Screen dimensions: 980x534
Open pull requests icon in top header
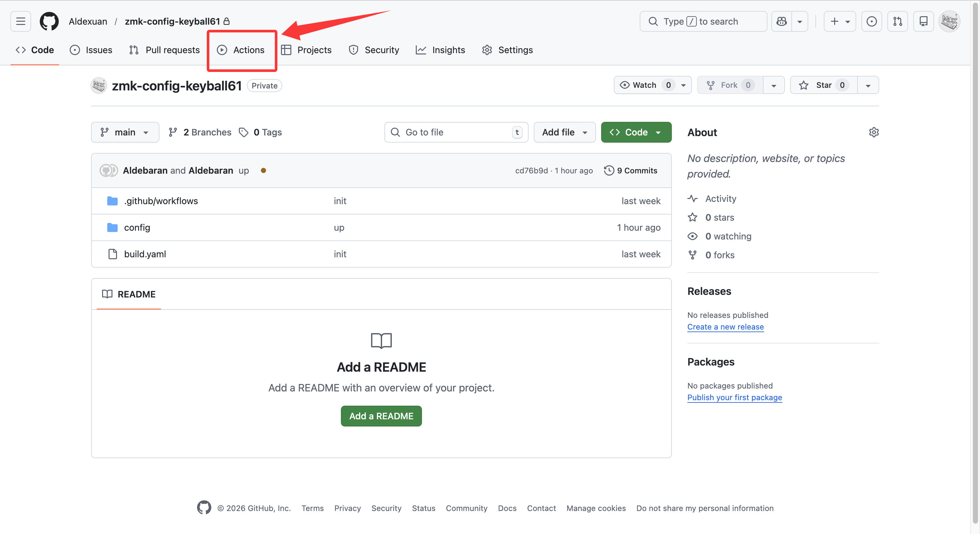coord(897,21)
